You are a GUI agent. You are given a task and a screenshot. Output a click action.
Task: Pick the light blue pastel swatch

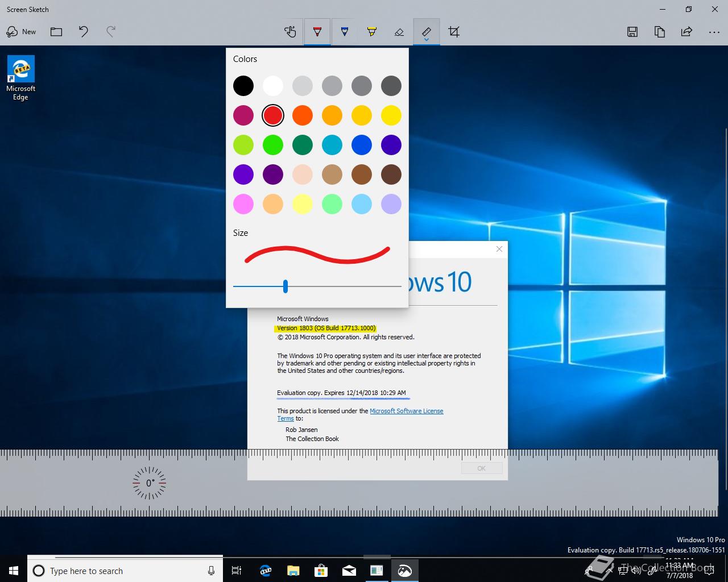coord(362,204)
